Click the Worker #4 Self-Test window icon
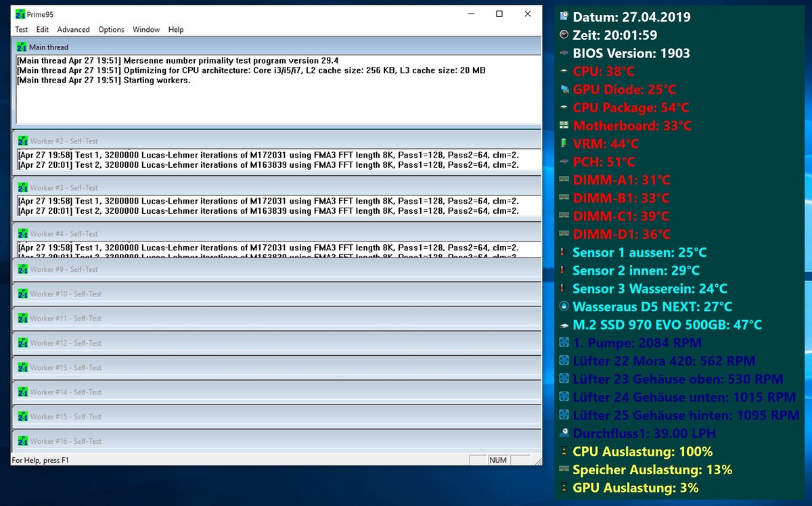 pyautogui.click(x=24, y=233)
